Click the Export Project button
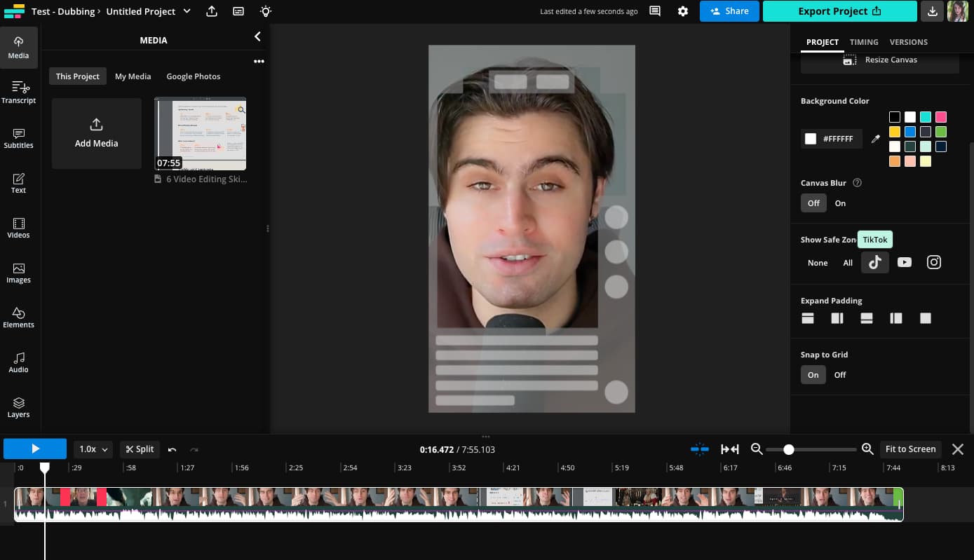974x560 pixels. [839, 11]
